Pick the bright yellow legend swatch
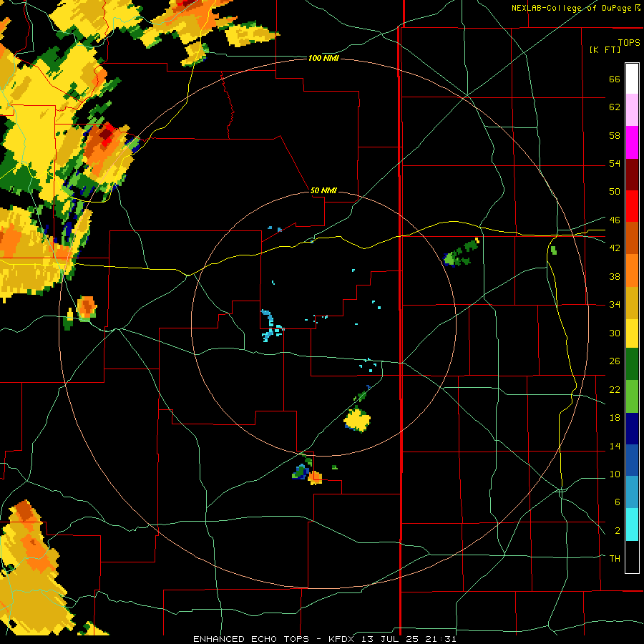 tap(632, 333)
